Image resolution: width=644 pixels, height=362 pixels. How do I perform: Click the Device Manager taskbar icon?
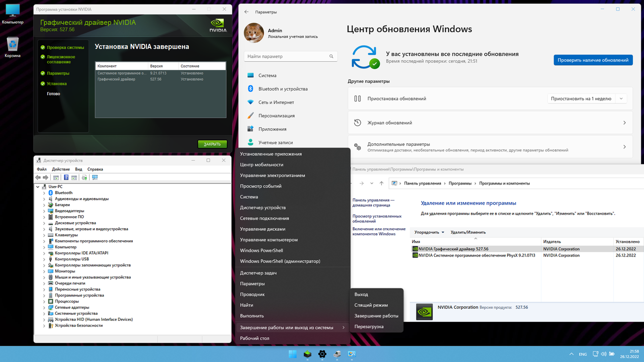pyautogui.click(x=337, y=354)
